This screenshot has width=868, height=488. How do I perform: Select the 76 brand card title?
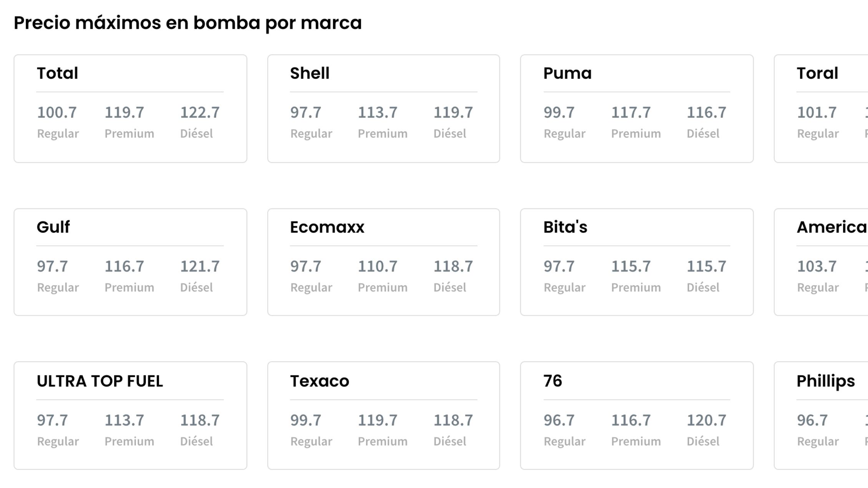552,381
